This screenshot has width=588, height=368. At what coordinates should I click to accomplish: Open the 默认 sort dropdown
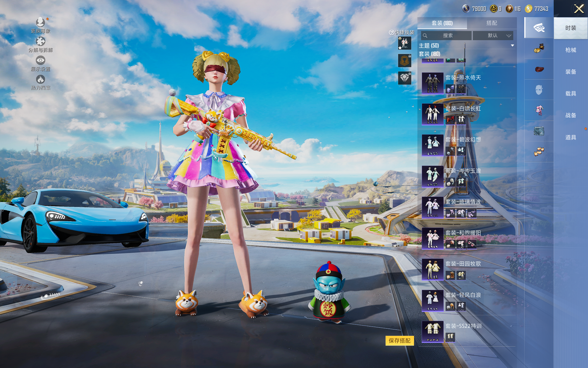pyautogui.click(x=493, y=36)
